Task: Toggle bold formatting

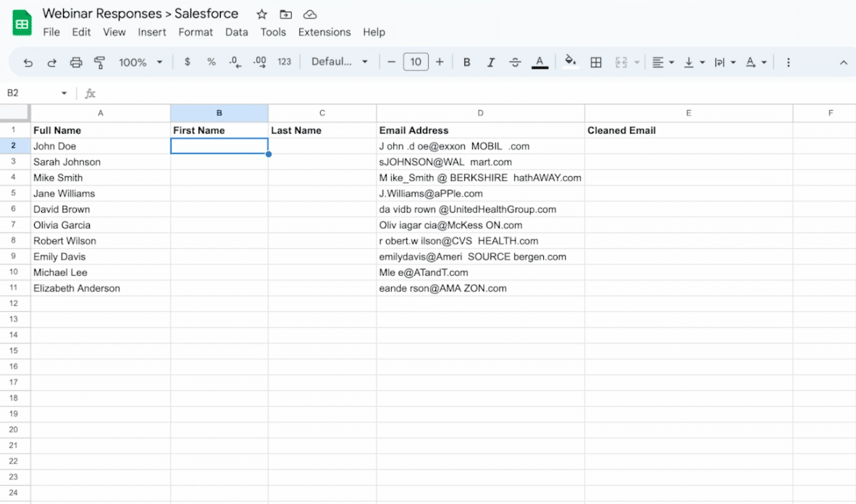Action: [x=467, y=62]
